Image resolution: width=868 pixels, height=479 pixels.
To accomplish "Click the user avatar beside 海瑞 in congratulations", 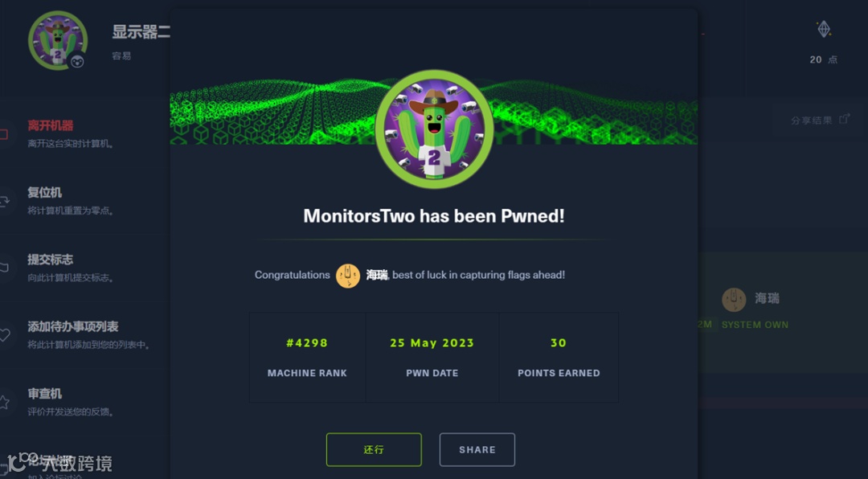I will pyautogui.click(x=348, y=275).
